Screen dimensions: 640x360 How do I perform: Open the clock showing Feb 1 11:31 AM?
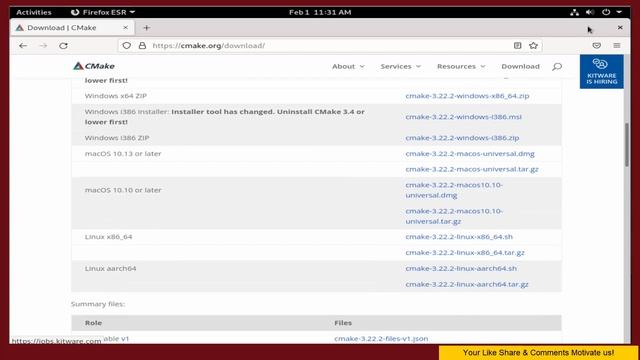point(320,12)
